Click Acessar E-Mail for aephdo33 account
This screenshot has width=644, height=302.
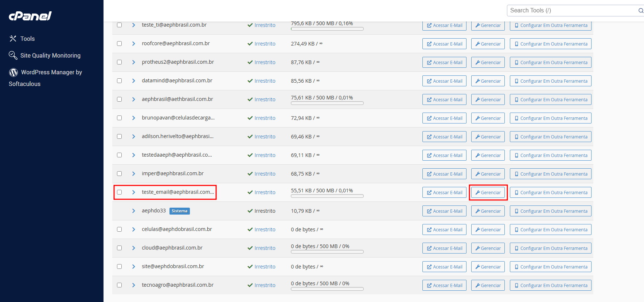[x=444, y=211]
